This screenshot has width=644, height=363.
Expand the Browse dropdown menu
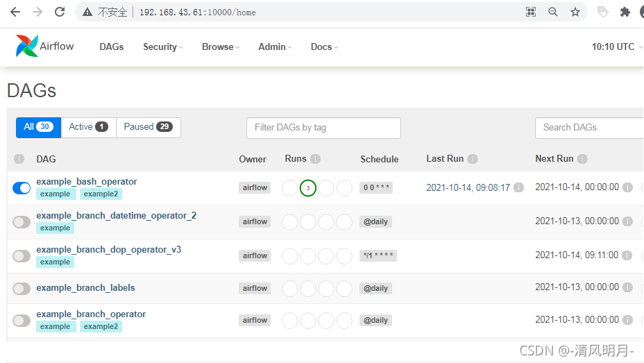[x=221, y=47]
